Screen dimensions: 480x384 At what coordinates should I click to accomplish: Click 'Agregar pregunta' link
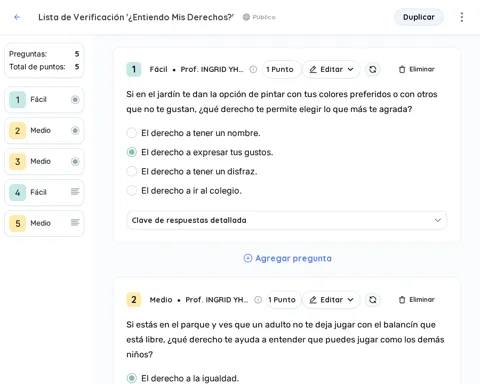(x=288, y=258)
